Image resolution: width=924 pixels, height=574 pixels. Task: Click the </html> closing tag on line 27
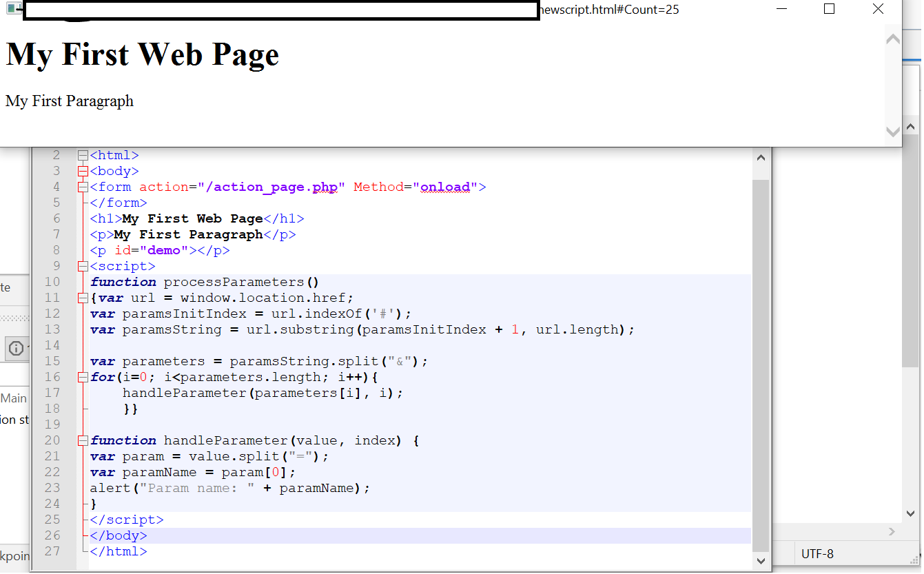click(119, 552)
